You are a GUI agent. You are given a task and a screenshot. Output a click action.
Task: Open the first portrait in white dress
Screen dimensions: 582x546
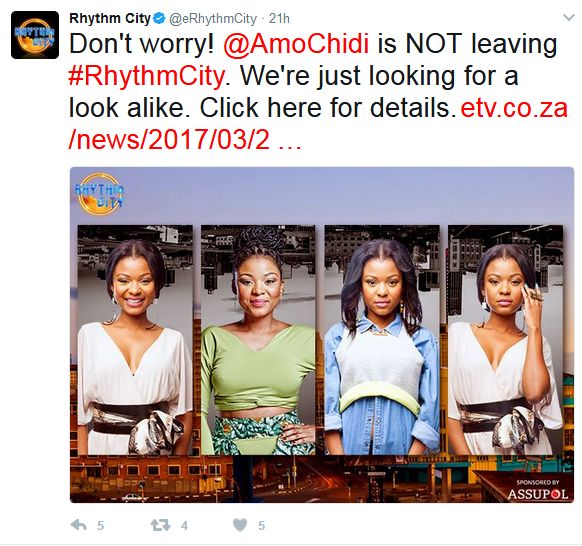[135, 340]
